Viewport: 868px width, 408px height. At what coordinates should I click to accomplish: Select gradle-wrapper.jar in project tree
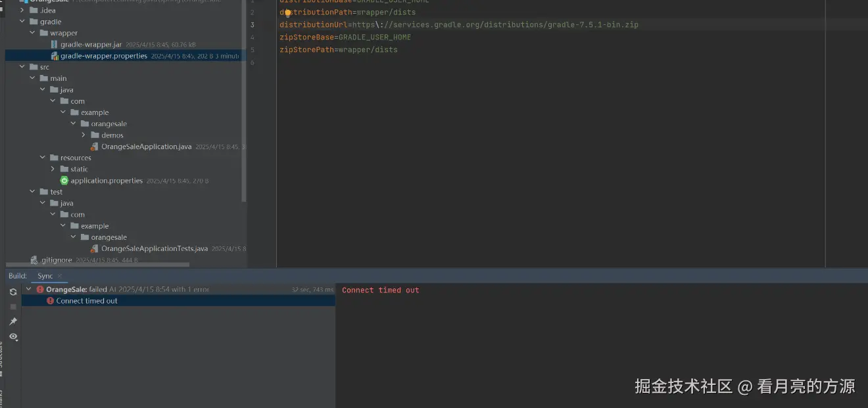click(x=91, y=45)
